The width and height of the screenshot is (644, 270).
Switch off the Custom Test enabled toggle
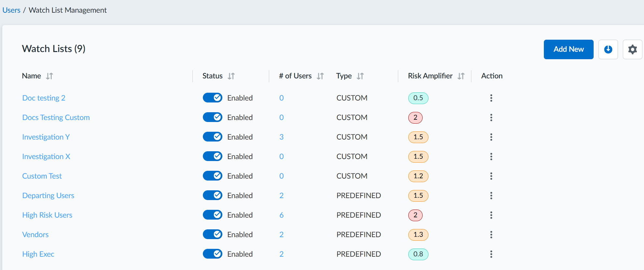pyautogui.click(x=213, y=176)
